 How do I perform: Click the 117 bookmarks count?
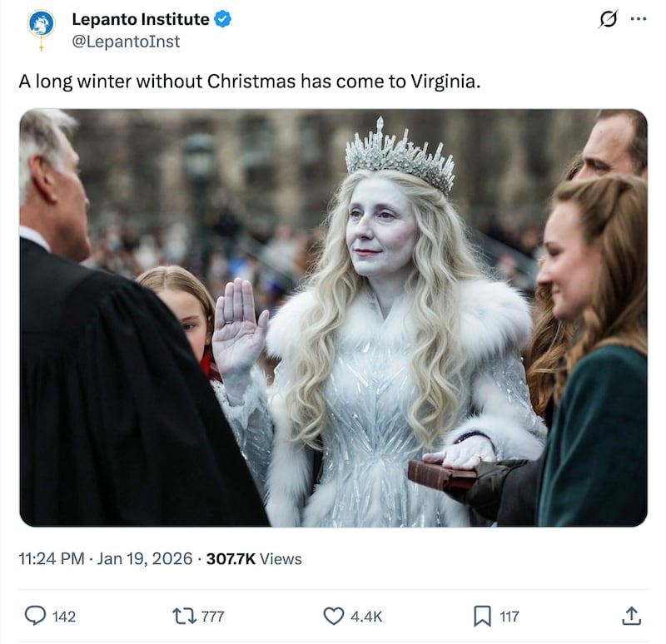point(509,617)
